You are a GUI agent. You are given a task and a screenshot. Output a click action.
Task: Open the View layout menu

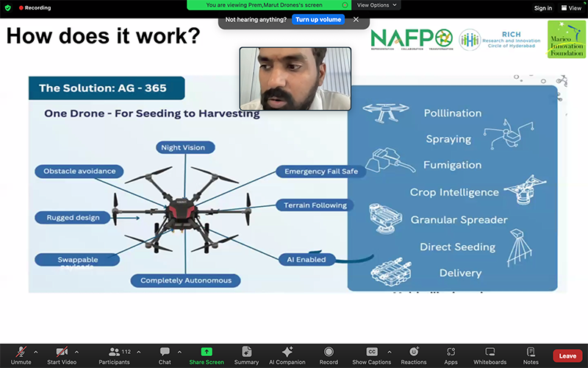(570, 8)
